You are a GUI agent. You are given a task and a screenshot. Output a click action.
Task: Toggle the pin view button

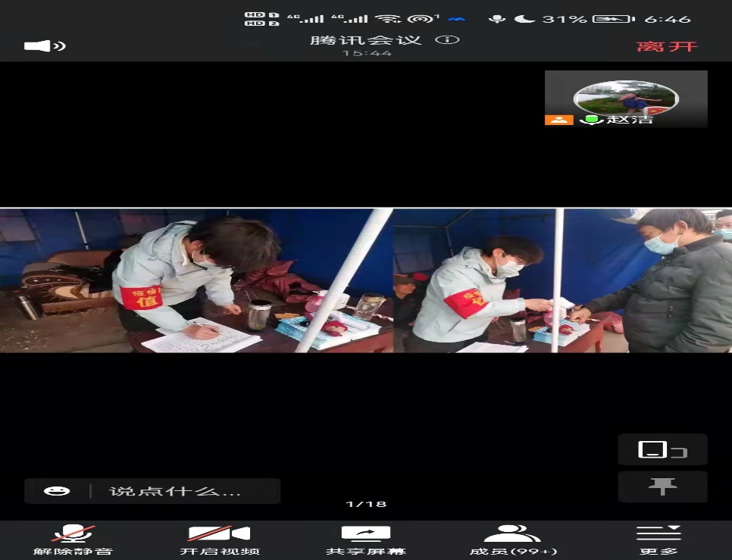point(662,486)
